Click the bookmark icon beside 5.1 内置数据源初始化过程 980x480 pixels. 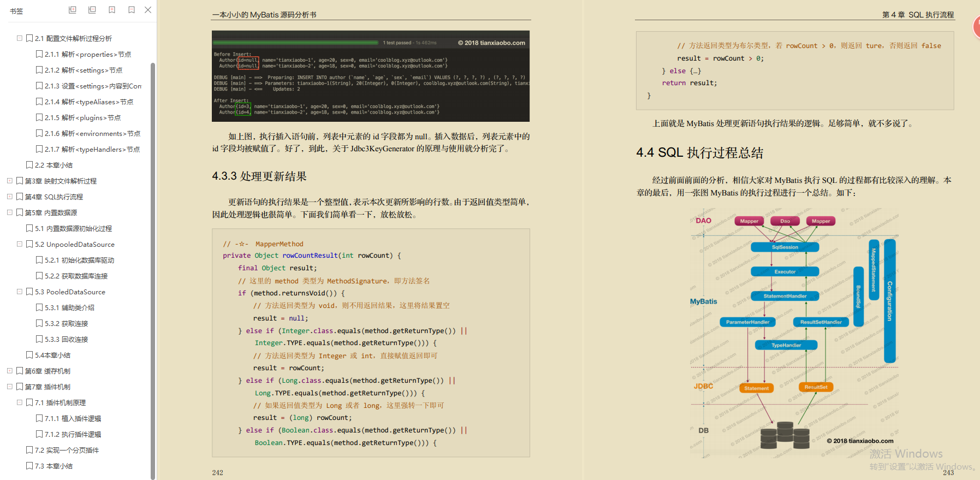29,228
